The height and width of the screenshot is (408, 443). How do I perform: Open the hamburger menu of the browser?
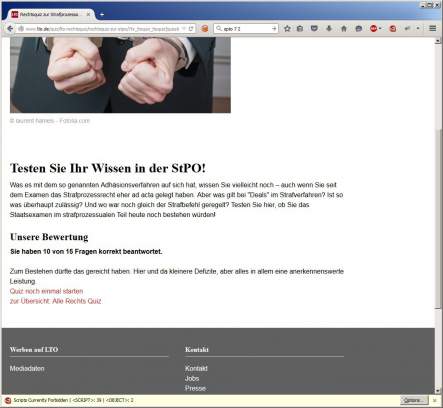coord(433,29)
